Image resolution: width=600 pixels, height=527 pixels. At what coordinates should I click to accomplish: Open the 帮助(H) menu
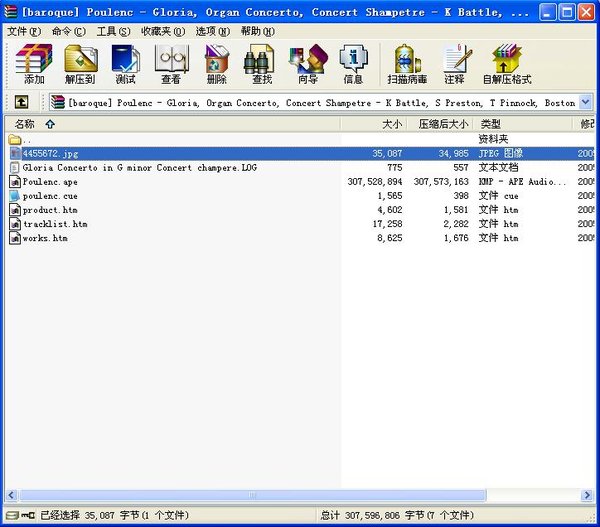pyautogui.click(x=257, y=31)
